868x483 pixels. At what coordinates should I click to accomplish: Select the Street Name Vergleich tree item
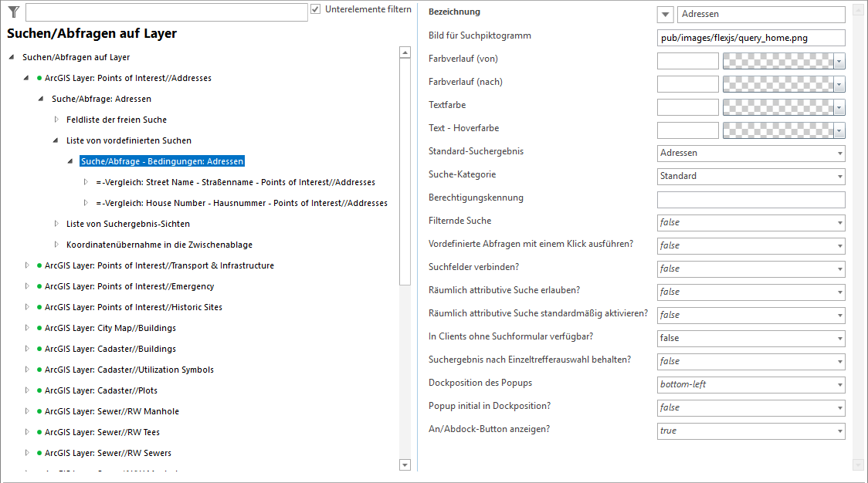pyautogui.click(x=236, y=182)
